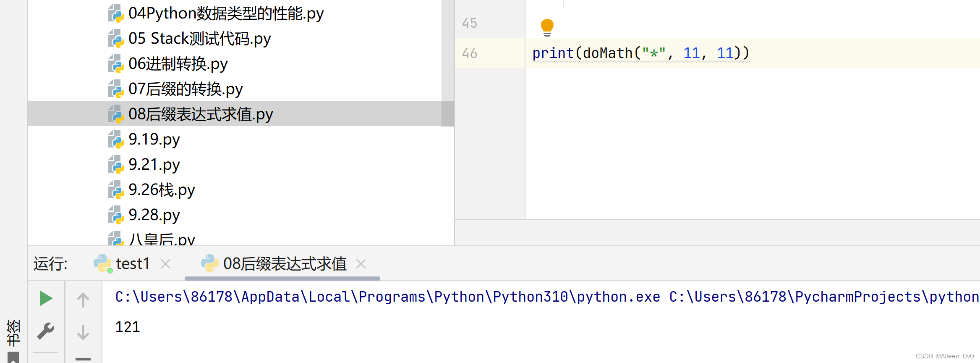
Task: Click line number 46 in gutter
Action: [x=469, y=53]
